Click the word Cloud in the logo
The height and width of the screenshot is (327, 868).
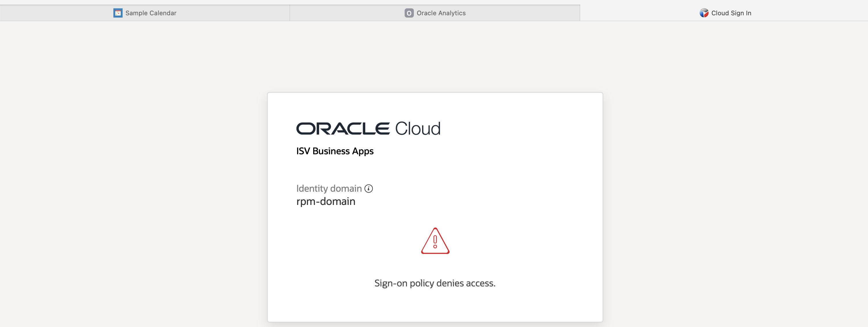[418, 129]
